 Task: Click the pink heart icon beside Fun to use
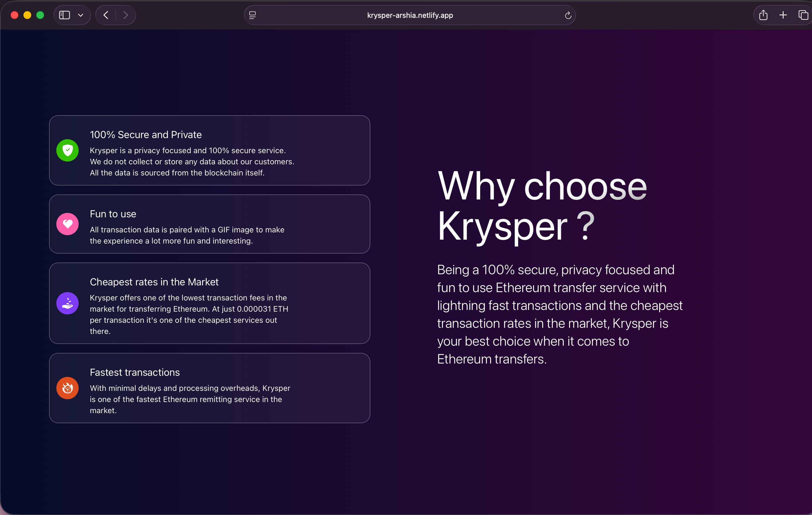pyautogui.click(x=67, y=224)
